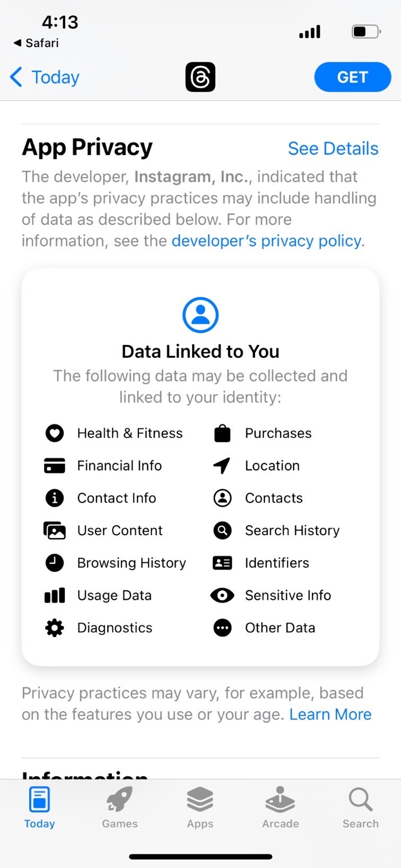The image size is (401, 868).
Task: Tap the Health & Fitness heart icon
Action: 55,433
